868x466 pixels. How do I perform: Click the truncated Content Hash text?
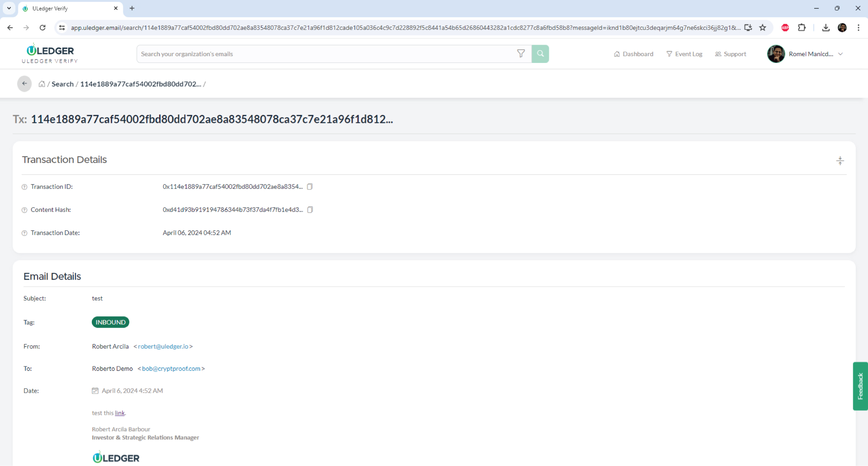pos(233,209)
